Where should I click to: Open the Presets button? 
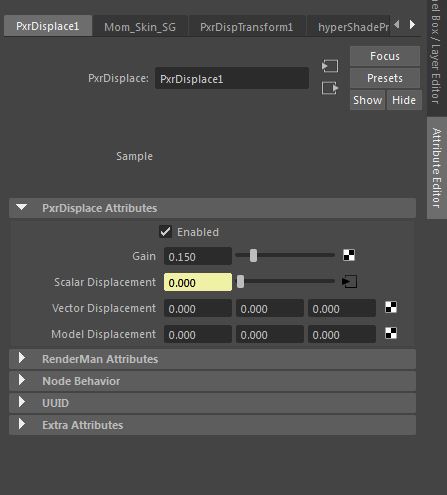coord(385,78)
